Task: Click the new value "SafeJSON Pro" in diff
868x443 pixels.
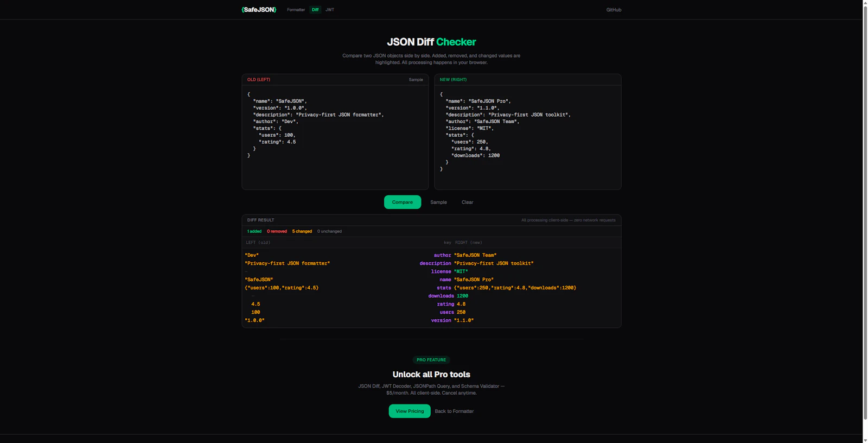Action: click(x=474, y=280)
